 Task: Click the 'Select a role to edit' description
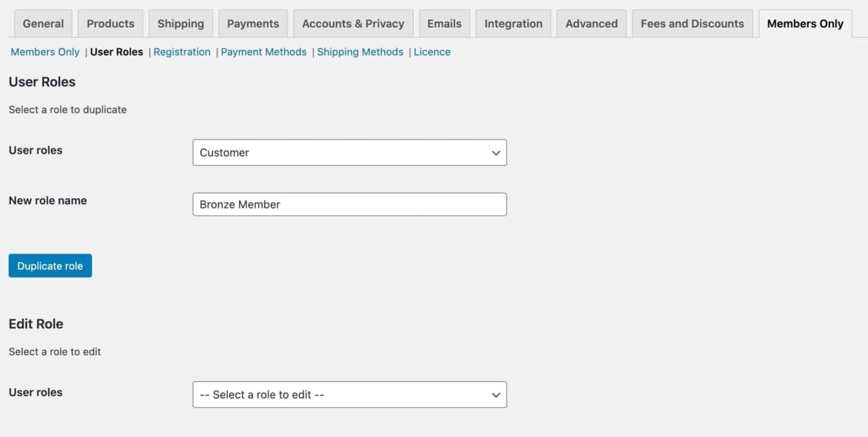pyautogui.click(x=55, y=352)
